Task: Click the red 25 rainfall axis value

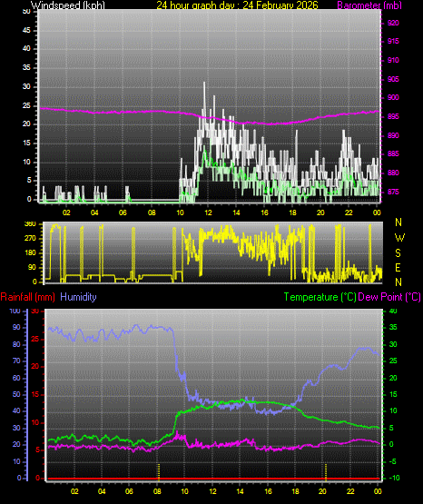Action: tap(35, 339)
